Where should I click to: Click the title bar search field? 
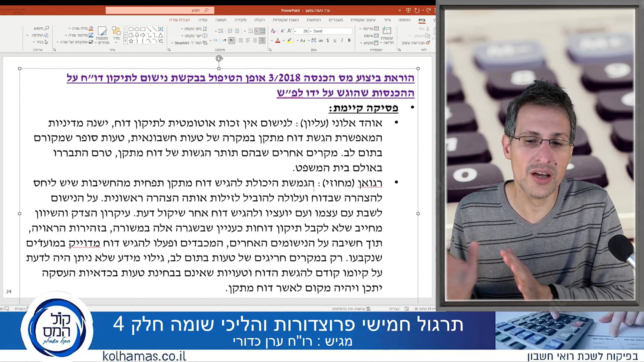click(160, 10)
